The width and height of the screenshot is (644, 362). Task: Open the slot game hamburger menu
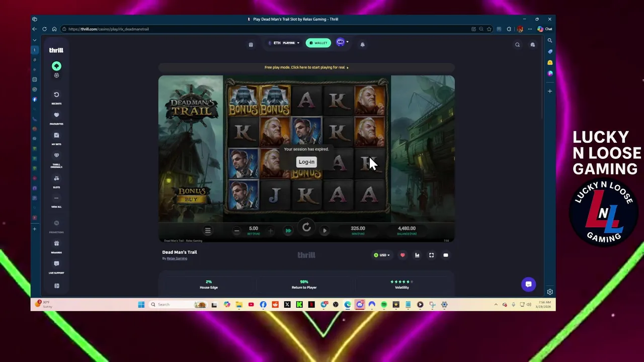click(207, 230)
